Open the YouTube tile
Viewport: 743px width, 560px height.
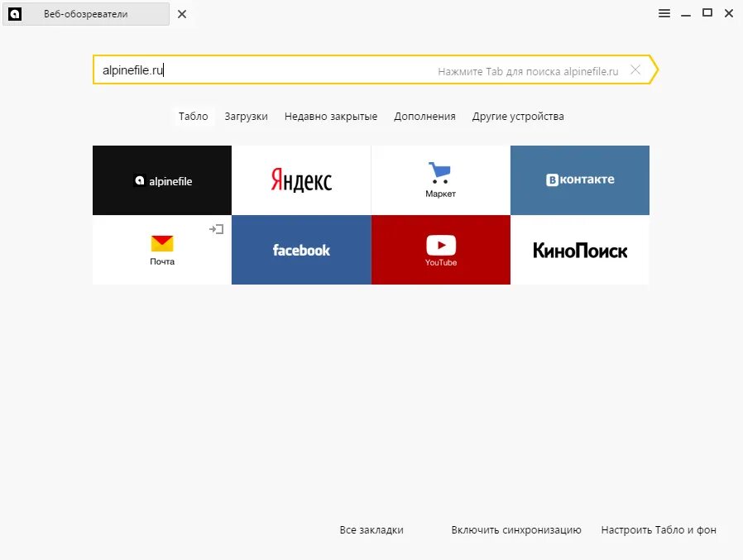(441, 250)
